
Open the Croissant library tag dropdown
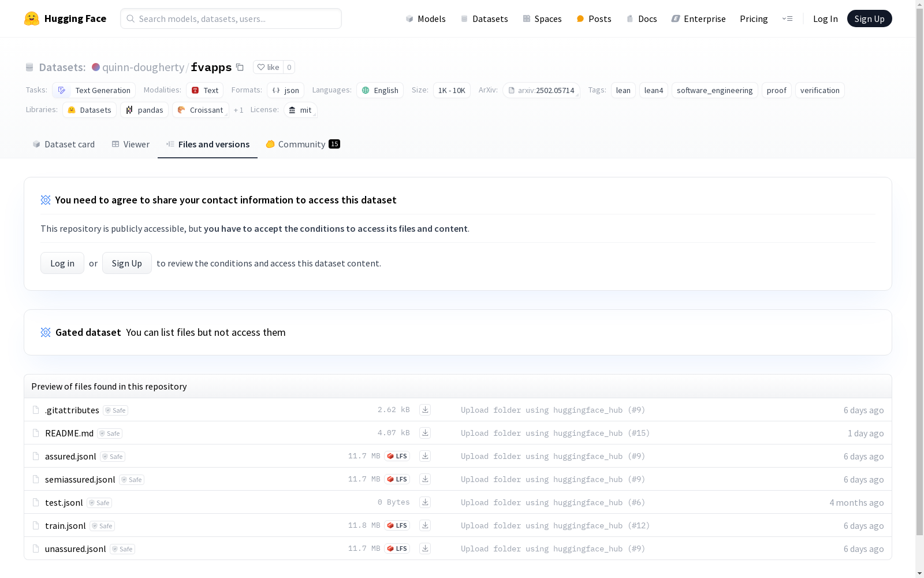(x=200, y=110)
